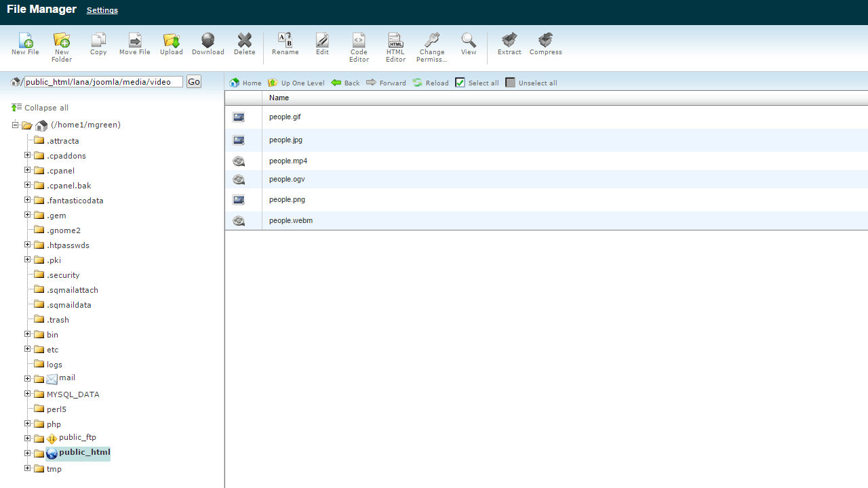Click Unselect all files
This screenshot has height=488, width=868.
coord(531,83)
